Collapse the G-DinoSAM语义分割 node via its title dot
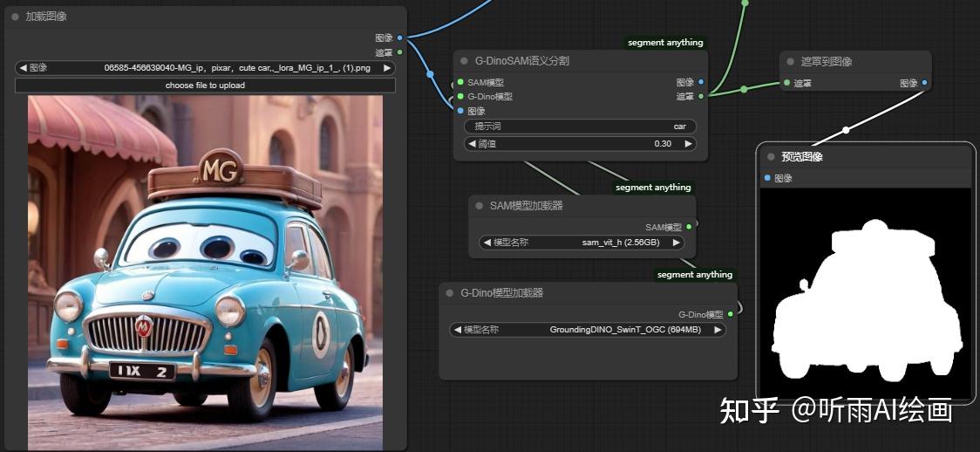Screen dimensions: 980x452 465,61
